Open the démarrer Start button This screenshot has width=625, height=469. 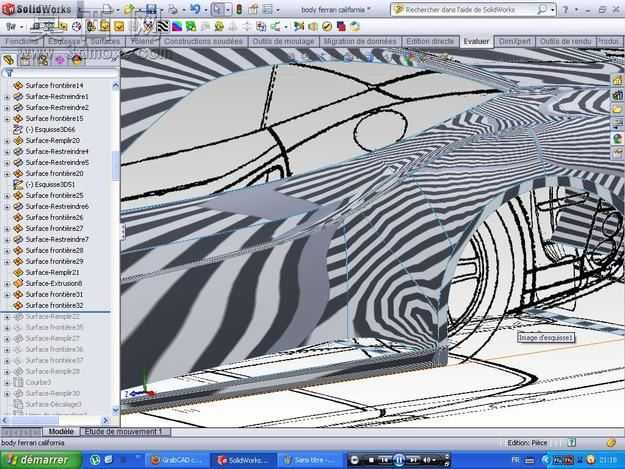(40, 460)
